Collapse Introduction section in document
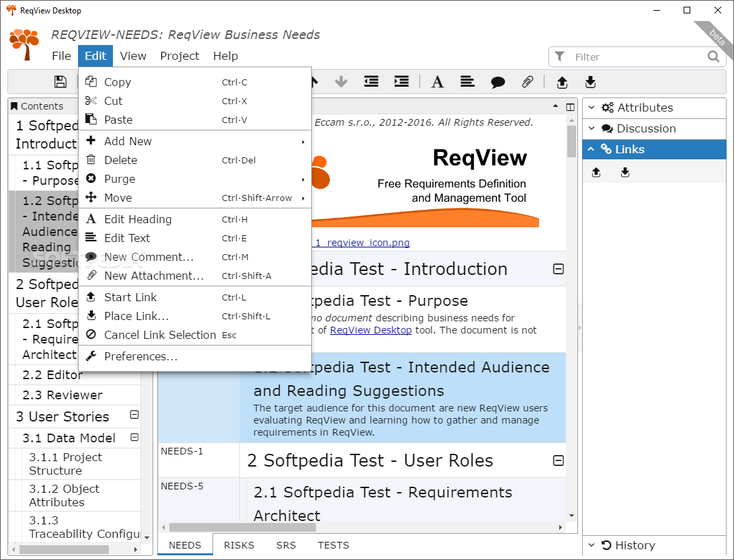 (558, 269)
